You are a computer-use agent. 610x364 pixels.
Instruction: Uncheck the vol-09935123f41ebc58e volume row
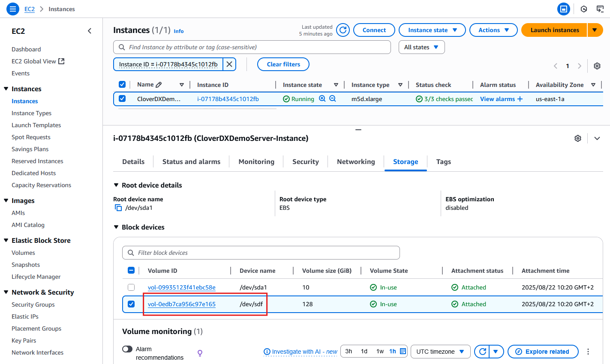[131, 287]
